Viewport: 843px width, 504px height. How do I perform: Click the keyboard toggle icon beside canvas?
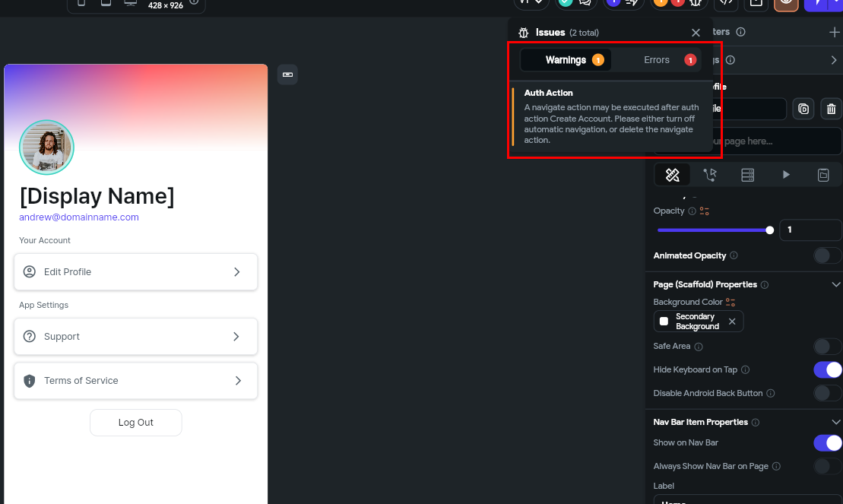(287, 74)
